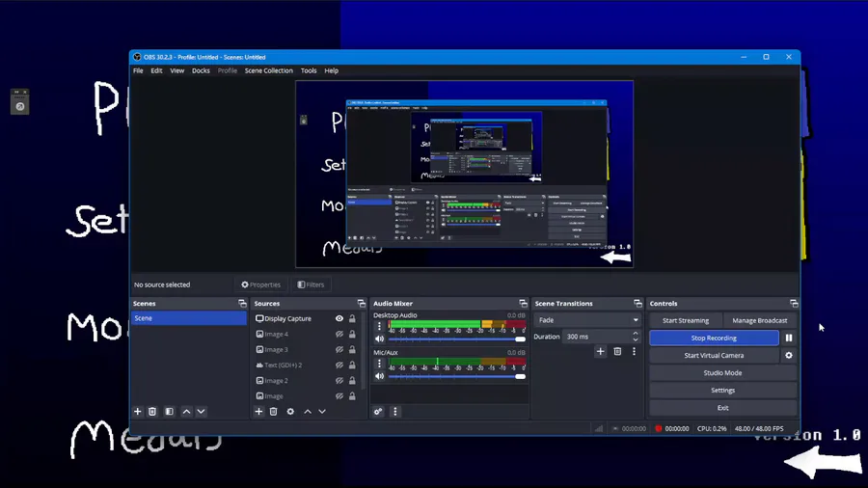
Task: Undock the Scene Transitions panel icon
Action: (637, 303)
